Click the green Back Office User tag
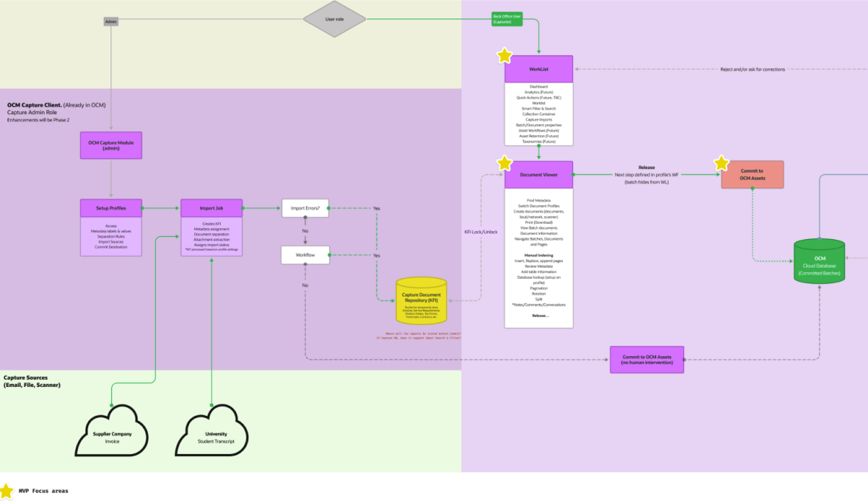The height and width of the screenshot is (504, 868). pyautogui.click(x=507, y=19)
